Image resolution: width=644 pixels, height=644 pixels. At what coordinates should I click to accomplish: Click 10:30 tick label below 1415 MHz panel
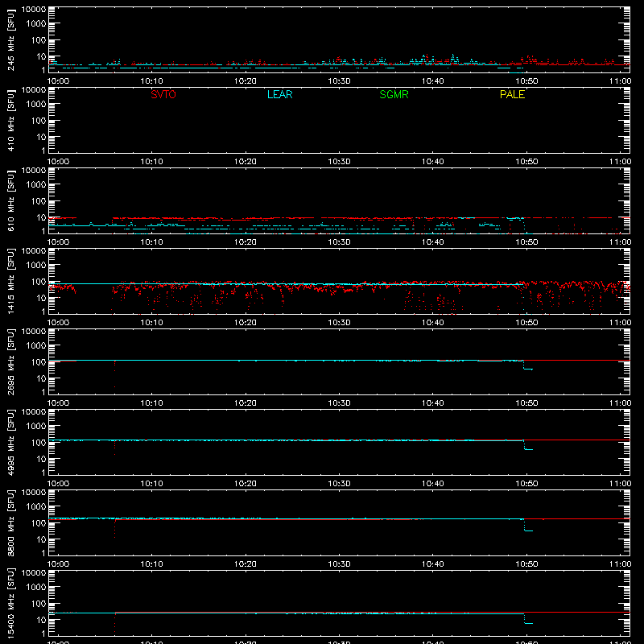(x=339, y=323)
